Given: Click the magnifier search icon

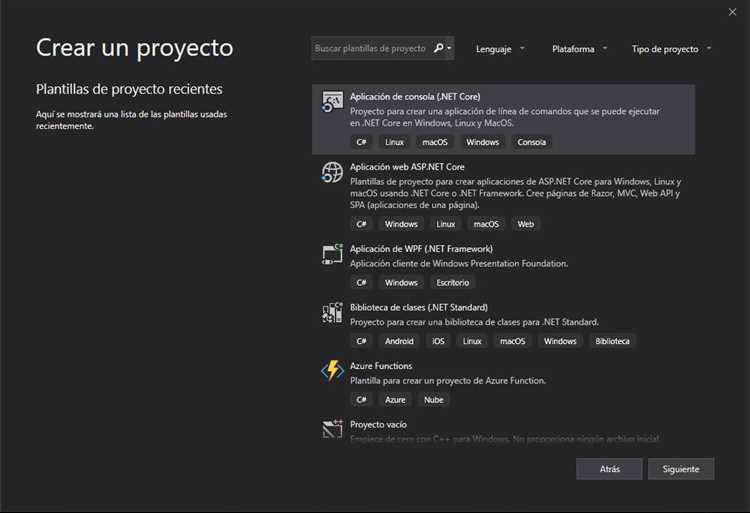Looking at the screenshot, I should [x=438, y=48].
